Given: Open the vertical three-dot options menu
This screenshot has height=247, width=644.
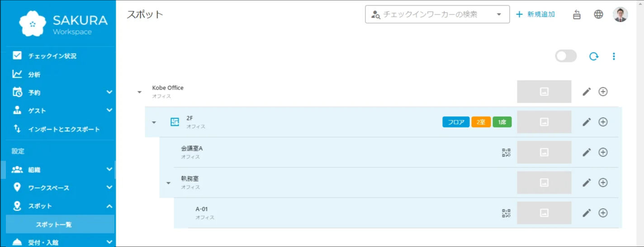Looking at the screenshot, I should [614, 56].
